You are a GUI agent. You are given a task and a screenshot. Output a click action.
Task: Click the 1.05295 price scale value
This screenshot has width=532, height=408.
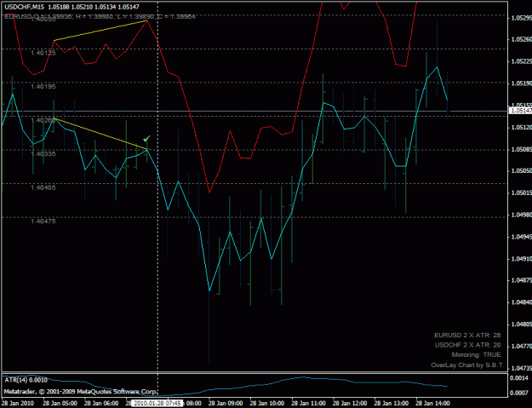pos(521,18)
